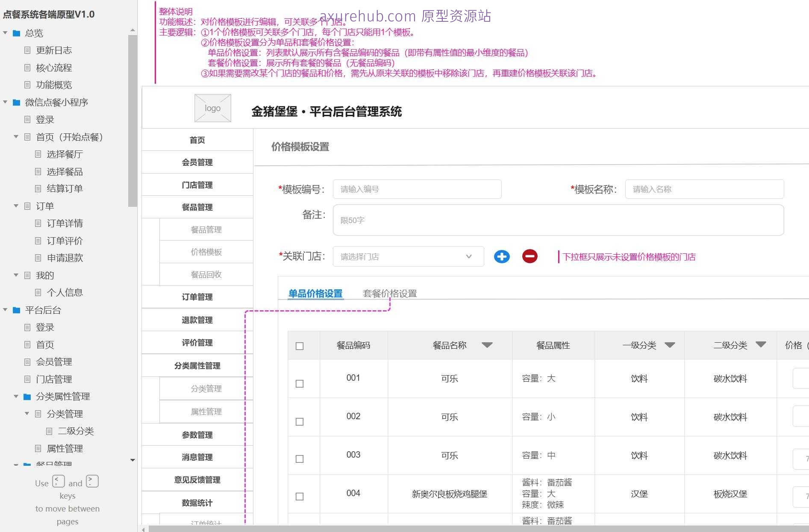Switch to 单品价格设置 tab

tap(315, 294)
